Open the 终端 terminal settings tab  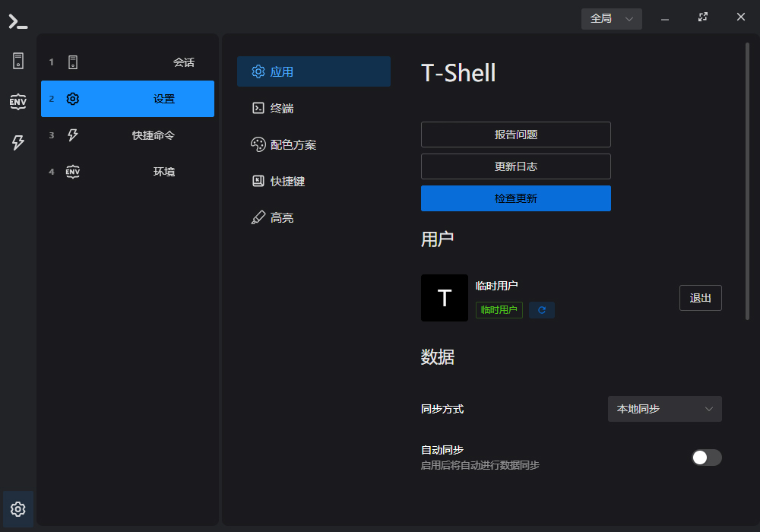(x=314, y=108)
